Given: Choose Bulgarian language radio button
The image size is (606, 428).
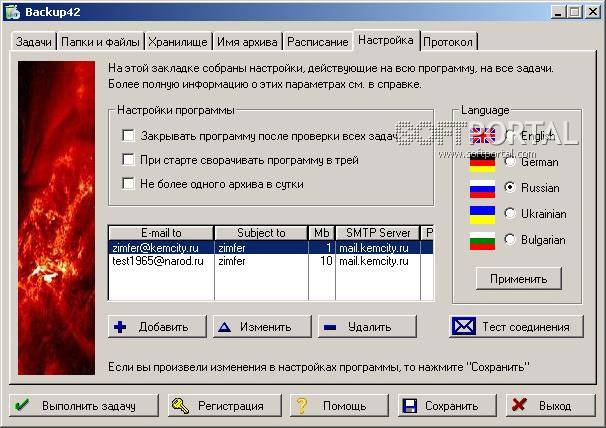Looking at the screenshot, I should pos(510,239).
